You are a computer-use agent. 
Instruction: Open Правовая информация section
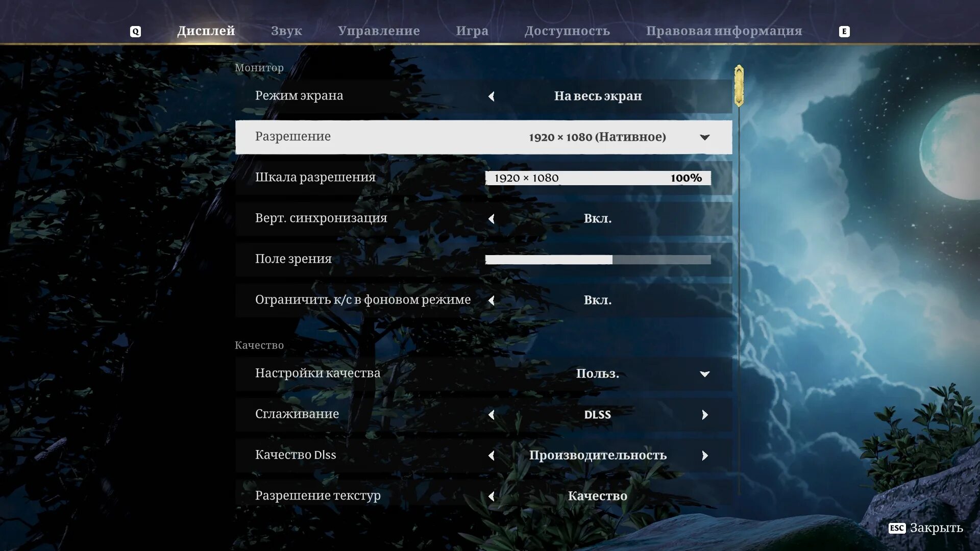click(724, 31)
